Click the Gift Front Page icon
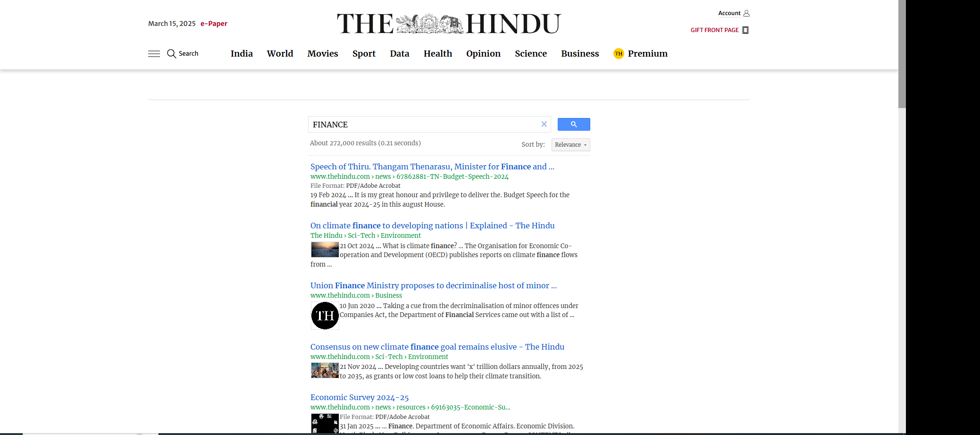Viewport: 980px width, 435px height. pyautogui.click(x=745, y=30)
